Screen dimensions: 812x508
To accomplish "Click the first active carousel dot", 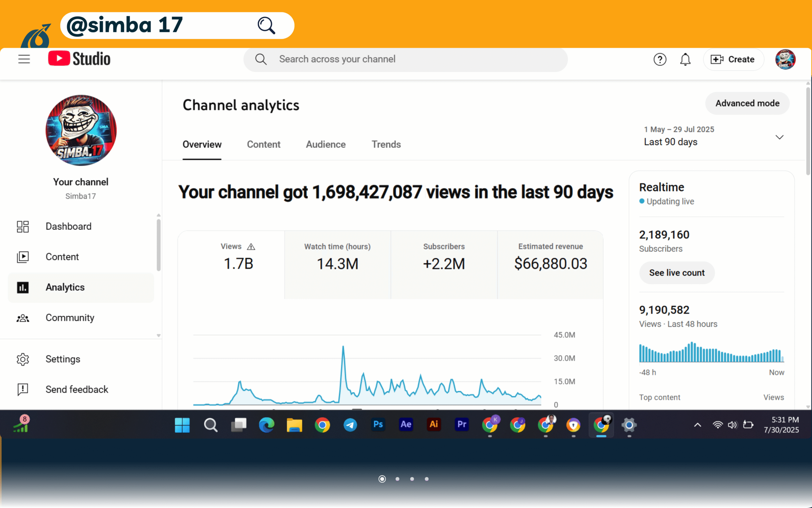I will click(x=382, y=479).
